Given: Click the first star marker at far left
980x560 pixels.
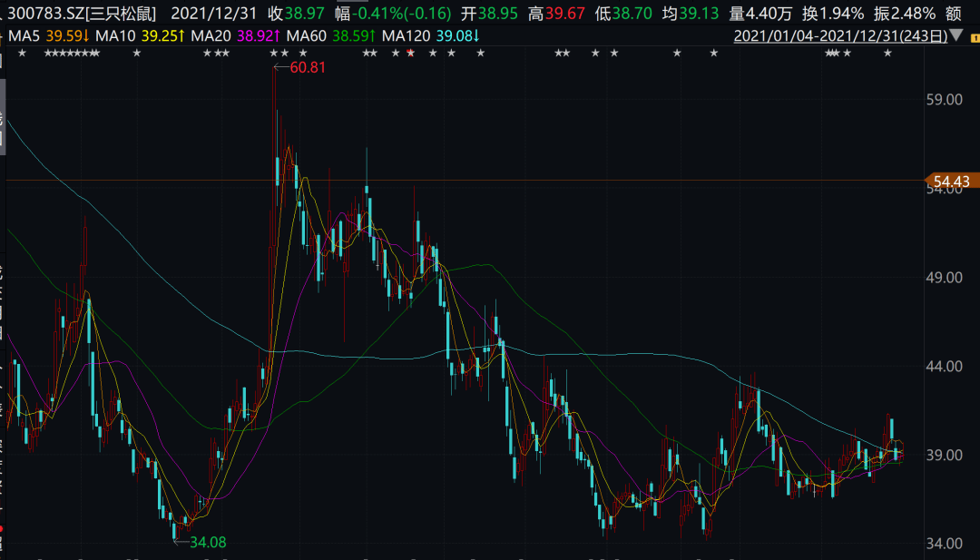Looking at the screenshot, I should pyautogui.click(x=23, y=54).
